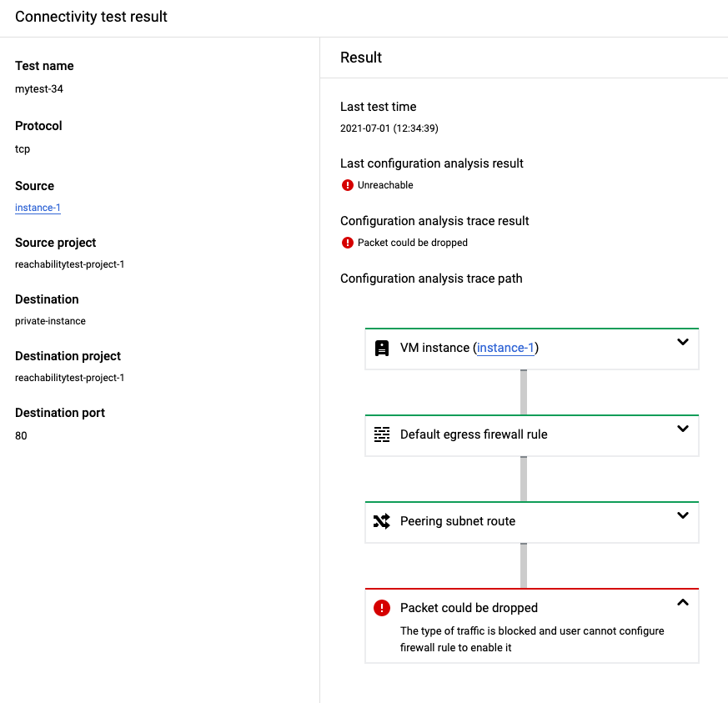Click the Result section heading
Screen dimensions: 728x703
pos(361,58)
